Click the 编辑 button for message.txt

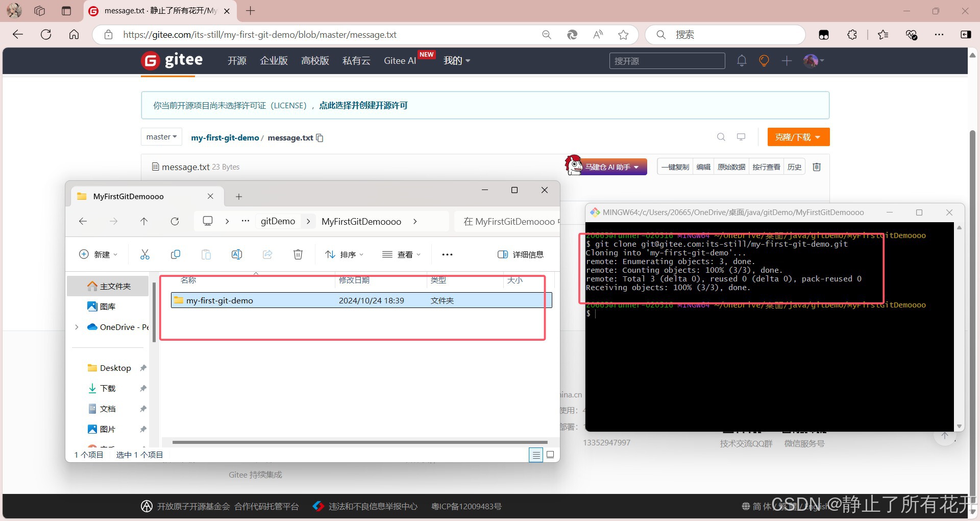point(703,167)
